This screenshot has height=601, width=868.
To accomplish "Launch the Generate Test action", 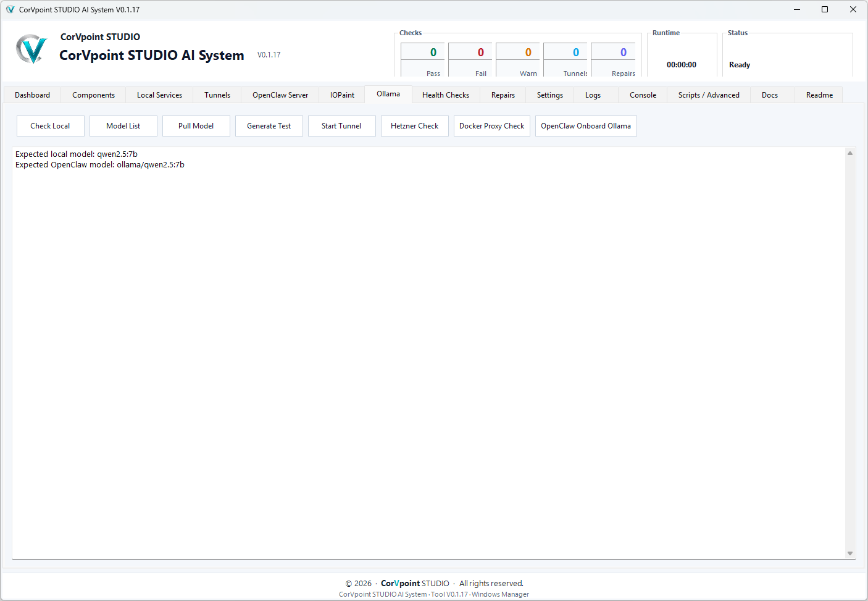I will 269,126.
